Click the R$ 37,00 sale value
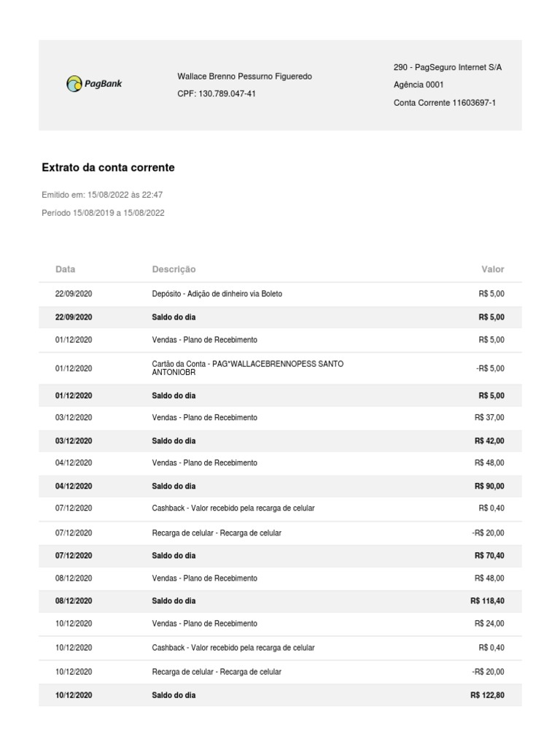The image size is (560, 747). coord(489,418)
